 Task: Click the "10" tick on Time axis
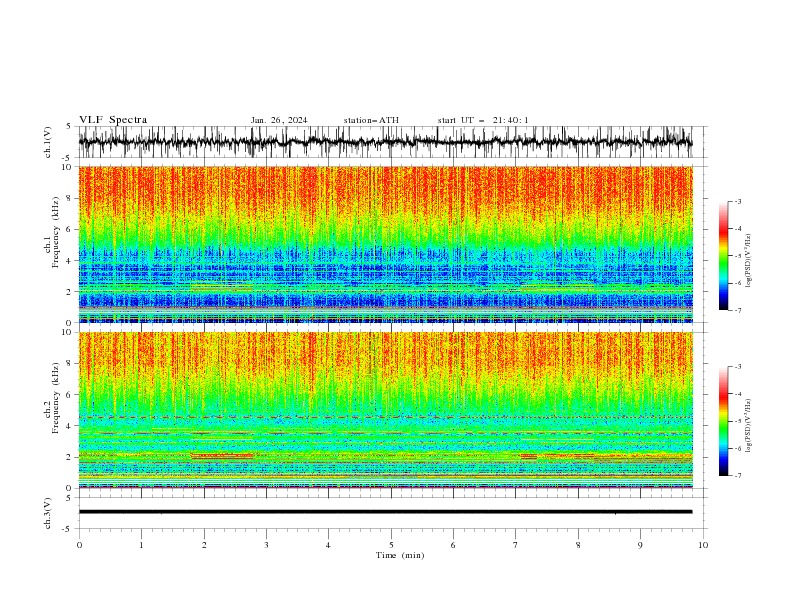703,545
